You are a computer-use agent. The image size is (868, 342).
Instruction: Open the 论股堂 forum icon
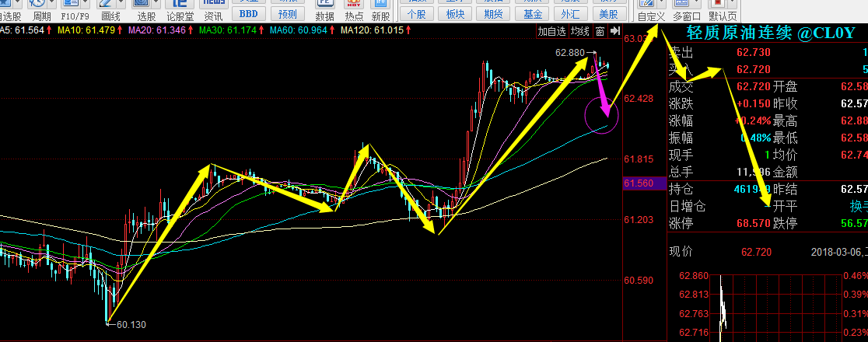click(x=180, y=9)
